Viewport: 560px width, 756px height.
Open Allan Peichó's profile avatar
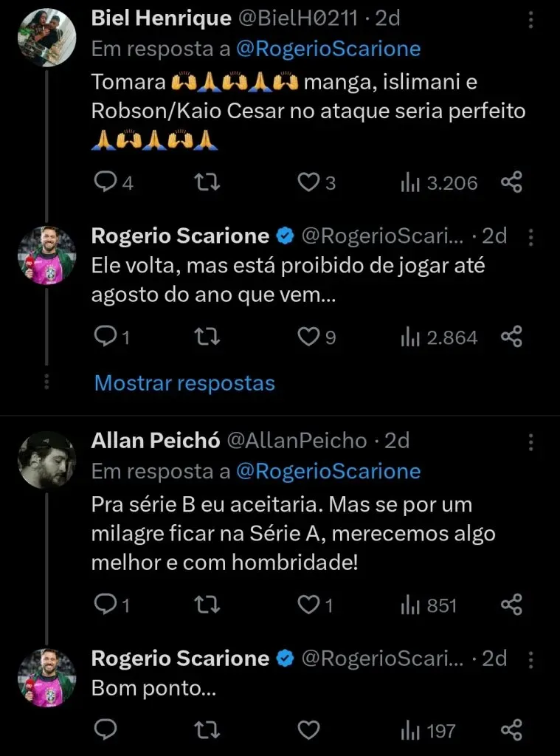click(x=46, y=460)
